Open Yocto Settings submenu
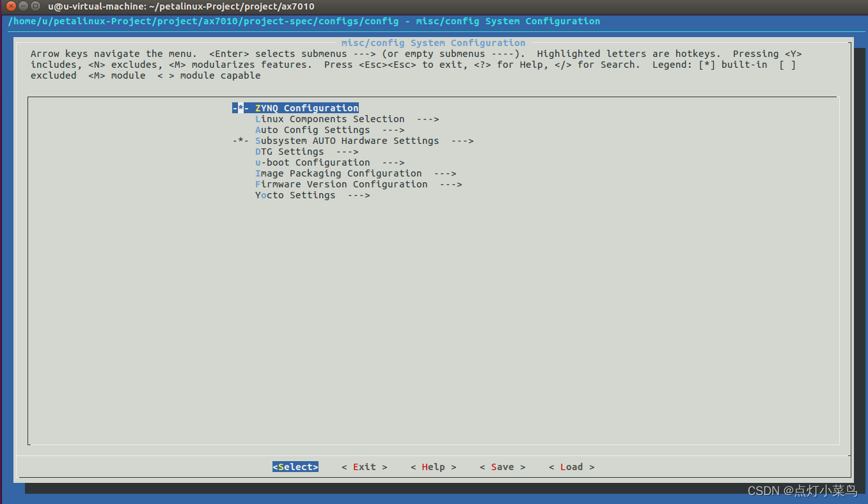The height and width of the screenshot is (504, 868). (x=312, y=195)
